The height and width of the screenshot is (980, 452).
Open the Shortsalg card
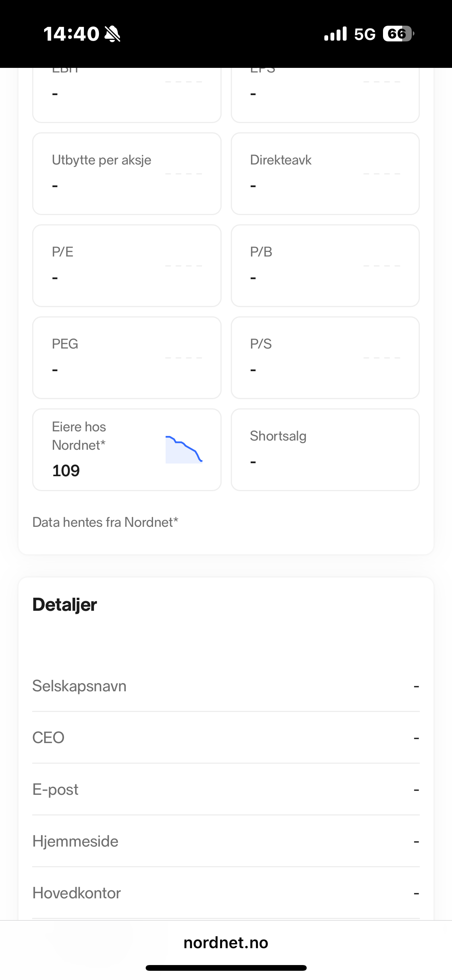click(x=325, y=449)
